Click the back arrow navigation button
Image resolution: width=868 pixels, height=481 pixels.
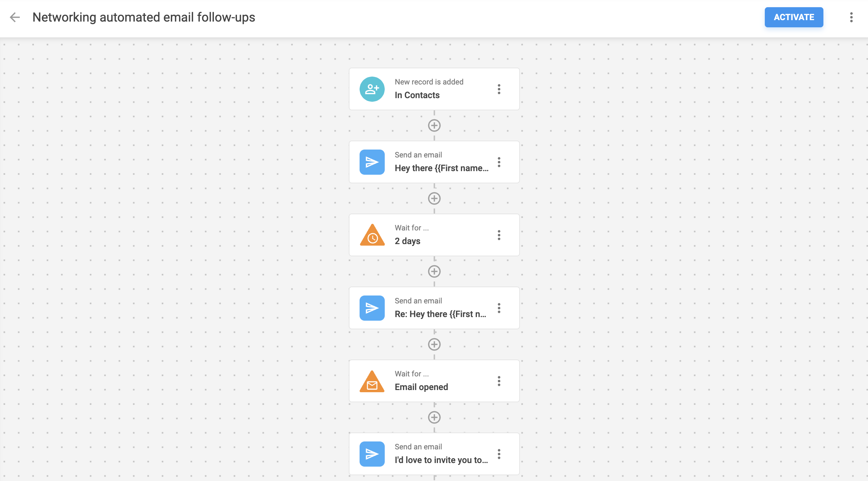click(x=15, y=17)
